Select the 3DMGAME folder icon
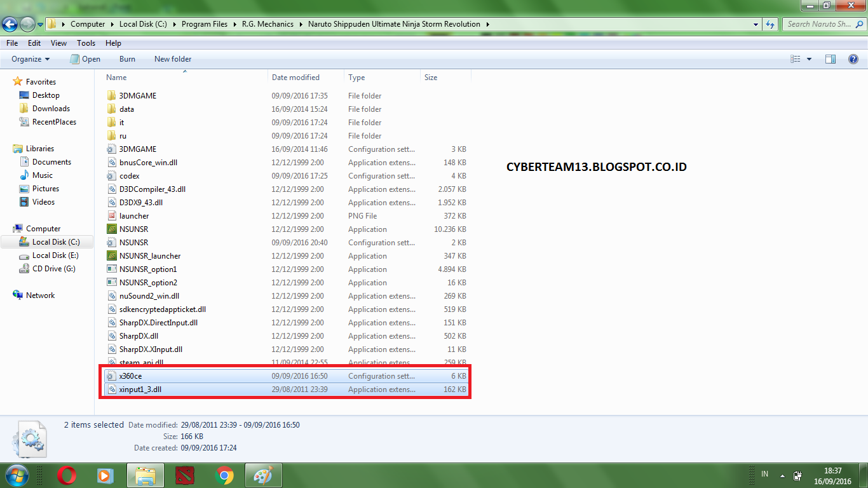This screenshot has height=488, width=868. tap(111, 96)
